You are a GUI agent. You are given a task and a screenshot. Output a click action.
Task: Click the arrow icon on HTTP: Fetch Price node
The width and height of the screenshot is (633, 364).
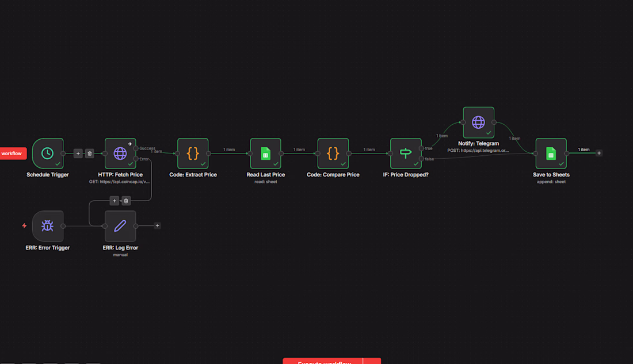[130, 144]
